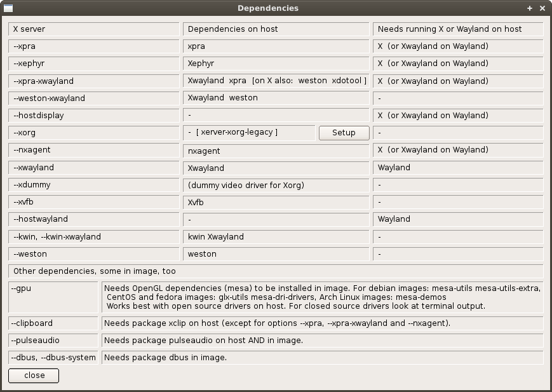Select the --hostdisplay option cell
This screenshot has width=552, height=392.
(93, 115)
